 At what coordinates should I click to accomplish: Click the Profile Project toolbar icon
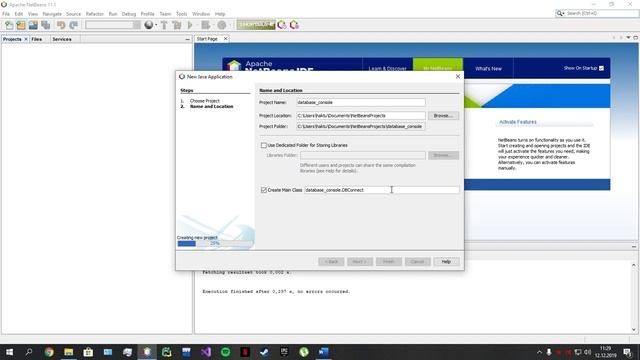tap(222, 25)
